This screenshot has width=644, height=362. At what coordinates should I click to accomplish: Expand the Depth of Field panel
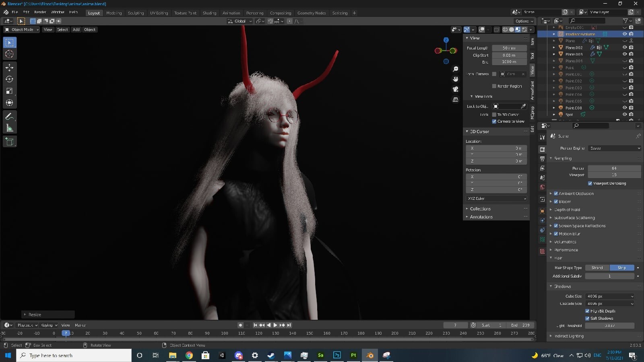(567, 210)
